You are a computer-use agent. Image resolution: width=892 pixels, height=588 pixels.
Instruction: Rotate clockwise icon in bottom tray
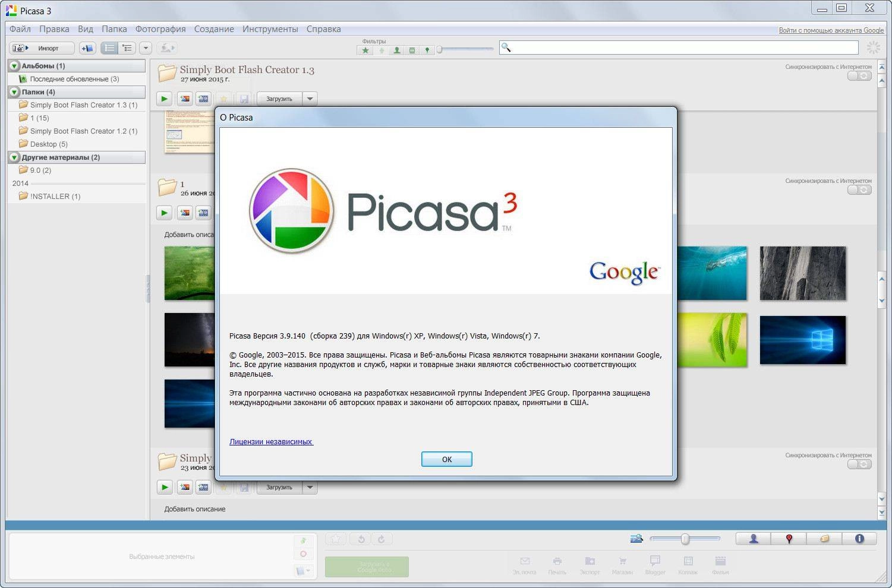pyautogui.click(x=382, y=539)
